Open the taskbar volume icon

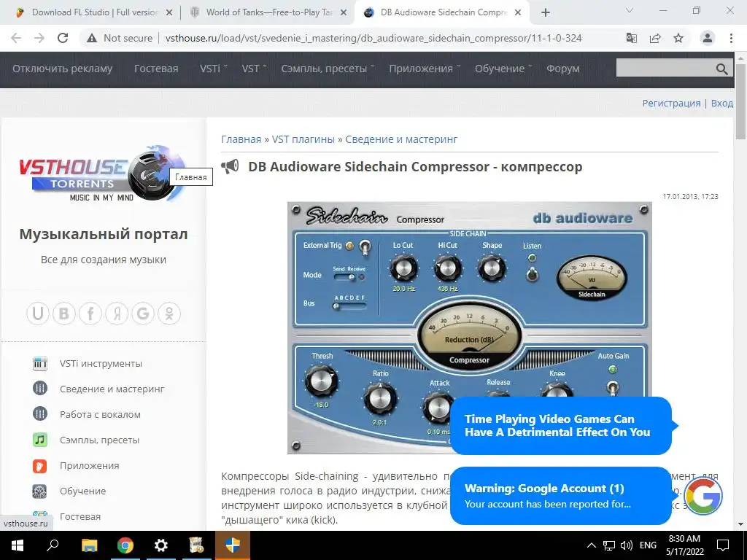point(627,545)
